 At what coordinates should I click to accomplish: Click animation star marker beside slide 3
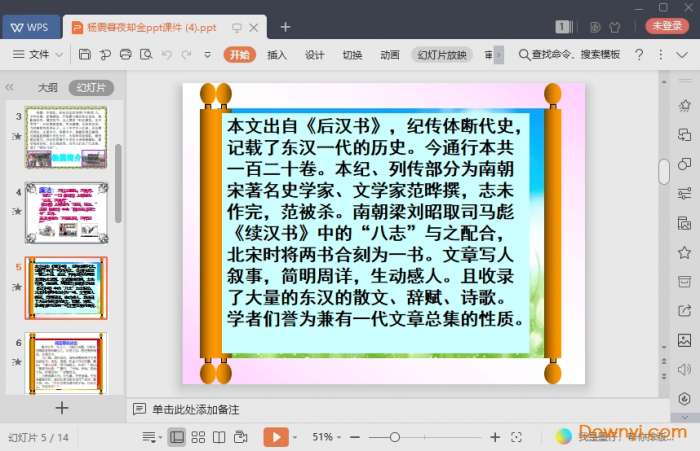click(17, 136)
